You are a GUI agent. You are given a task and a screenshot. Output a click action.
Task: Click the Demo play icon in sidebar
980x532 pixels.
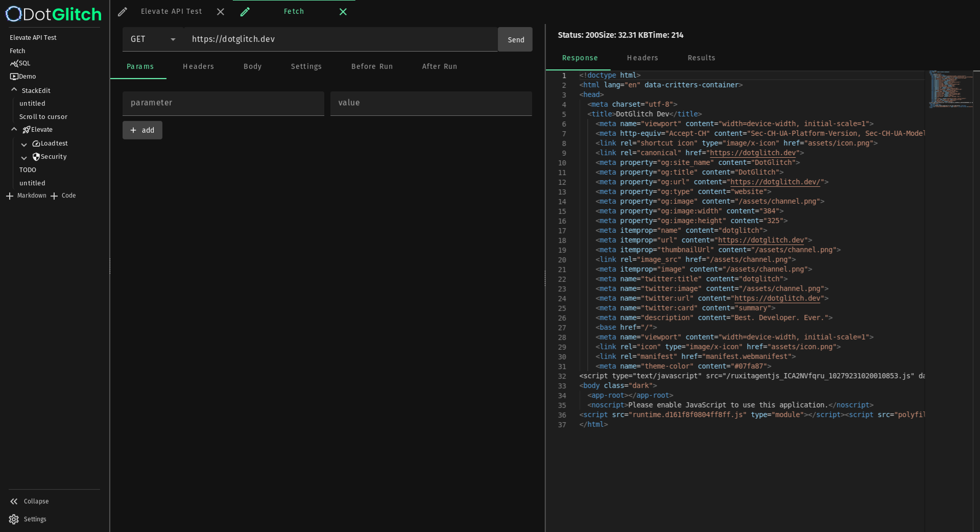point(14,77)
